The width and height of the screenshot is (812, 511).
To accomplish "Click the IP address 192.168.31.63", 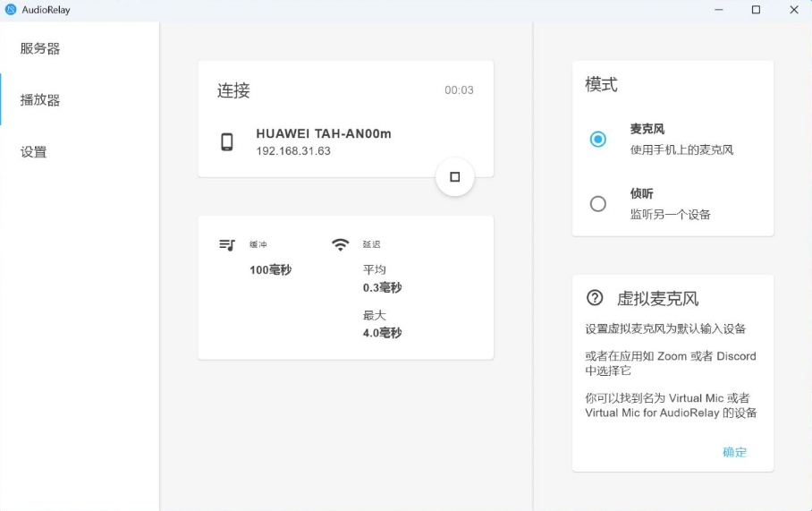I will [293, 151].
